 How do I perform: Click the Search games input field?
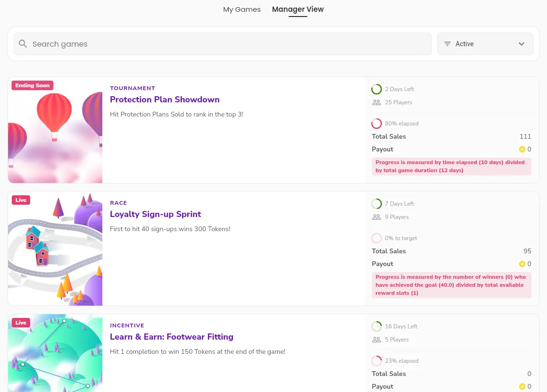[222, 44]
